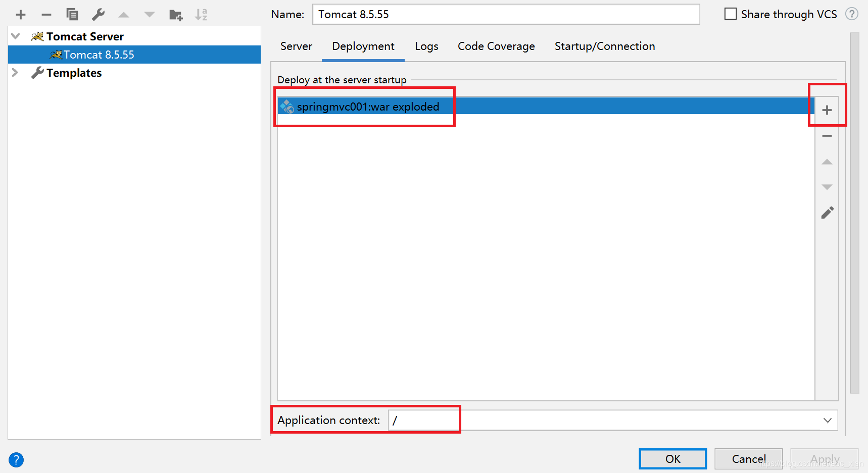The height and width of the screenshot is (473, 868).
Task: Remove configuration with minus icon in left toolbar
Action: [x=46, y=15]
